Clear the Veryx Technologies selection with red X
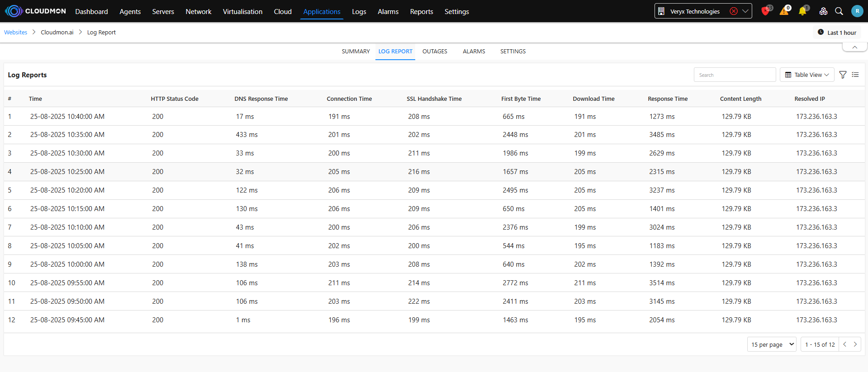This screenshot has width=868, height=372. pos(734,11)
